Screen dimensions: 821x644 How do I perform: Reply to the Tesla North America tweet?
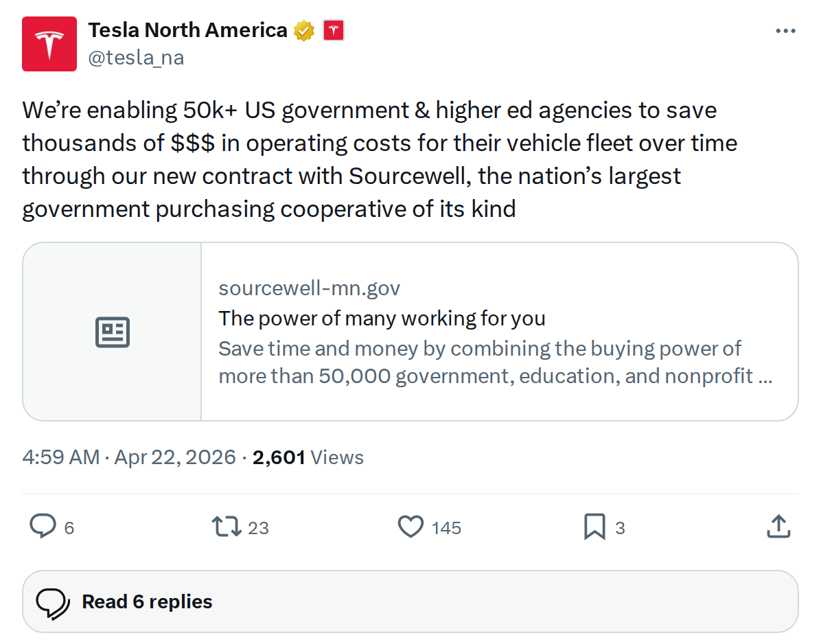tap(43, 527)
